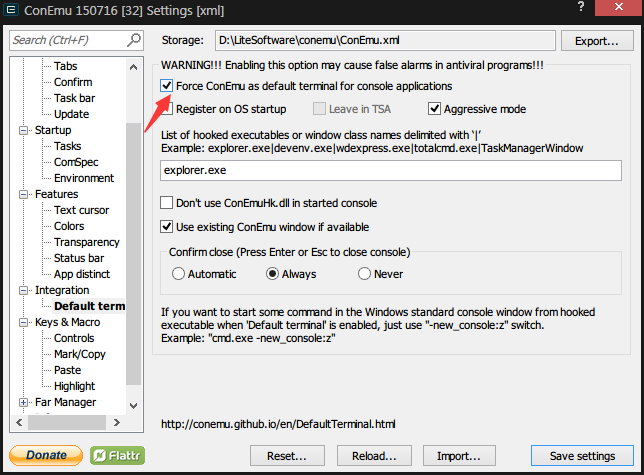Click the ConEmu title bar app icon

click(x=11, y=10)
